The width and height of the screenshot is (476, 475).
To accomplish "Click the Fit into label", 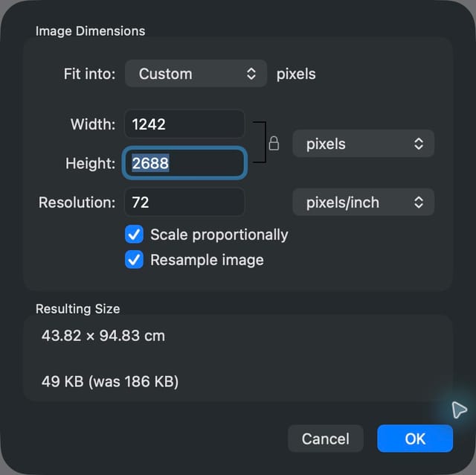I will click(x=89, y=74).
